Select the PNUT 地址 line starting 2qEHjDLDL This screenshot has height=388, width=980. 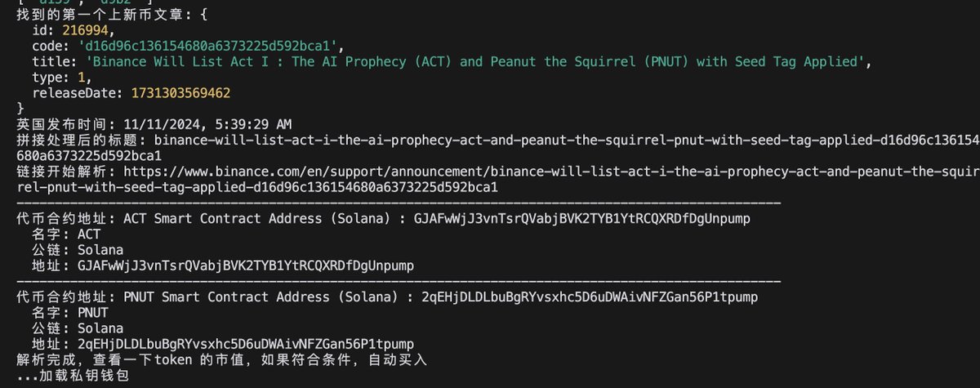tap(222, 343)
